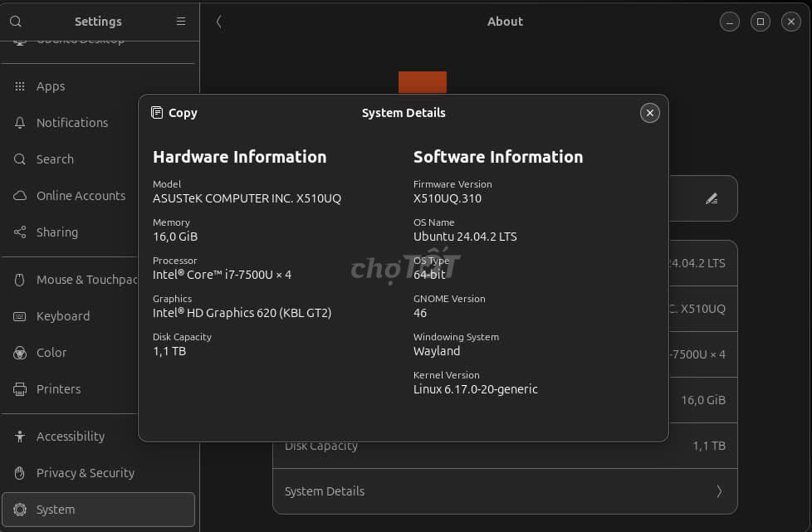Click the Printers icon in sidebar
This screenshot has height=532, width=812.
click(x=20, y=389)
